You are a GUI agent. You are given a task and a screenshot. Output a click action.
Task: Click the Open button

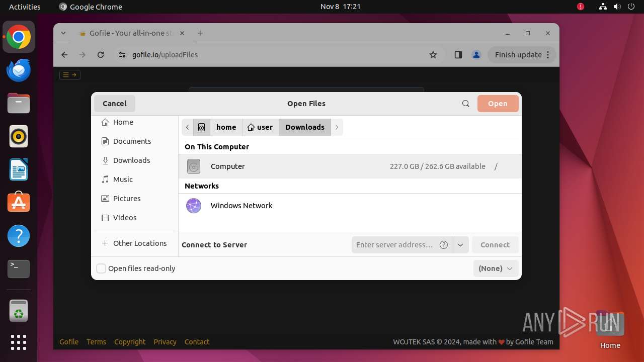(498, 104)
